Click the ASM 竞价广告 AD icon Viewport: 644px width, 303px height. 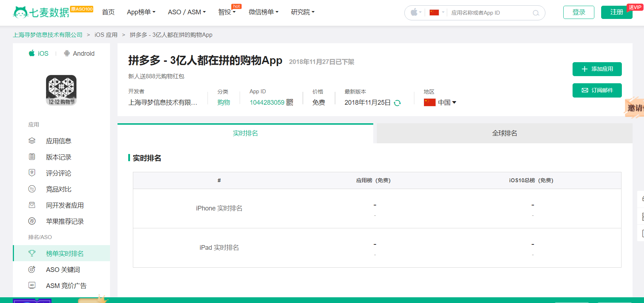coord(32,285)
